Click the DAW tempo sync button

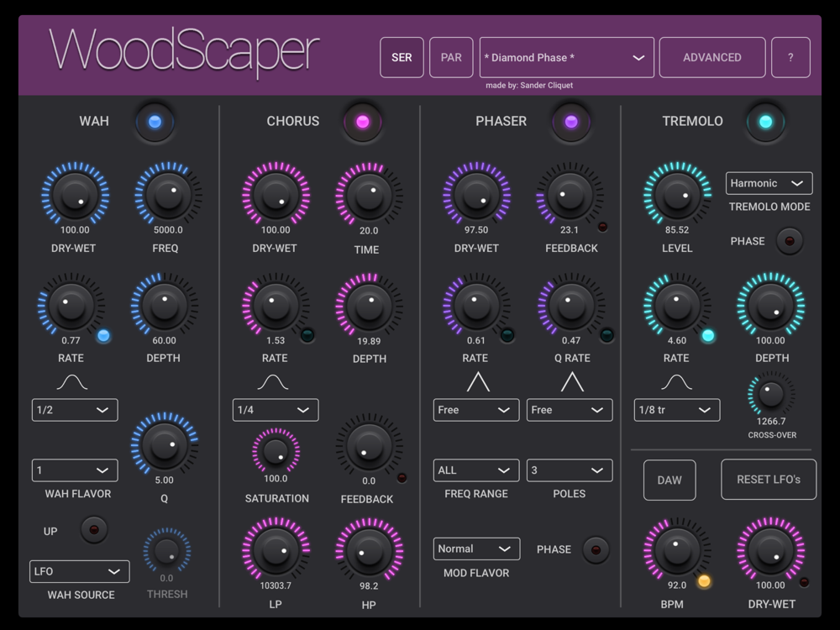(669, 480)
